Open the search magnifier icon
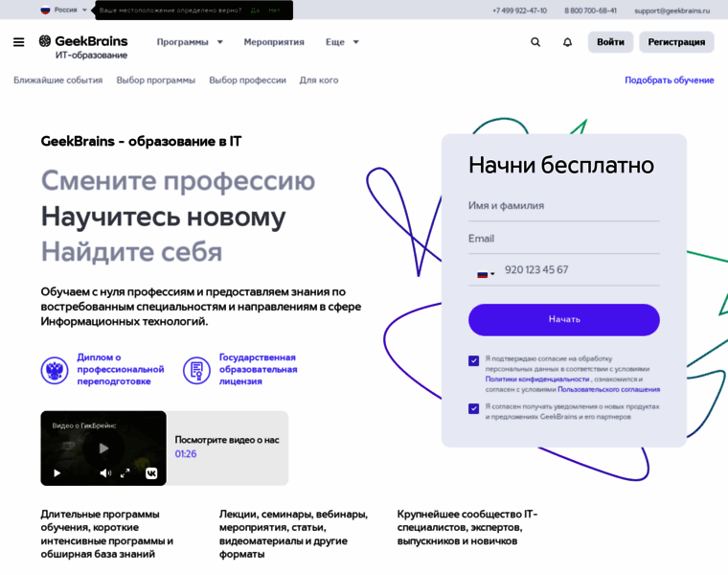The width and height of the screenshot is (728, 575). pos(535,42)
